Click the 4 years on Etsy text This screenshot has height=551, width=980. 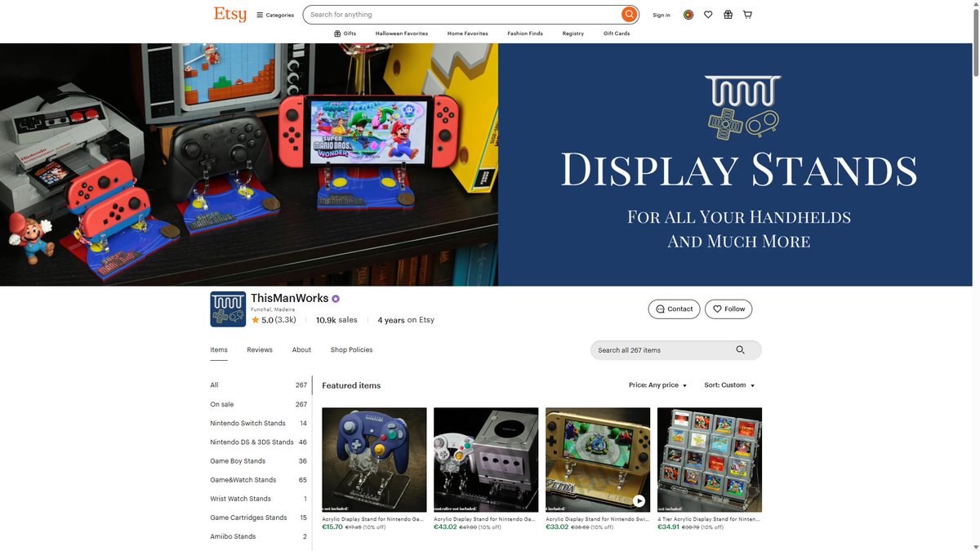(x=406, y=320)
